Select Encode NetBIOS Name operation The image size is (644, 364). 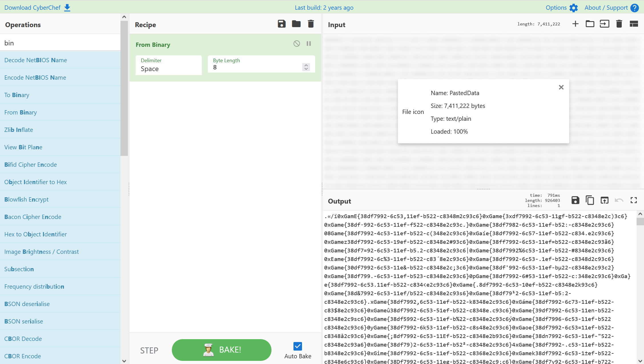(x=60, y=77)
